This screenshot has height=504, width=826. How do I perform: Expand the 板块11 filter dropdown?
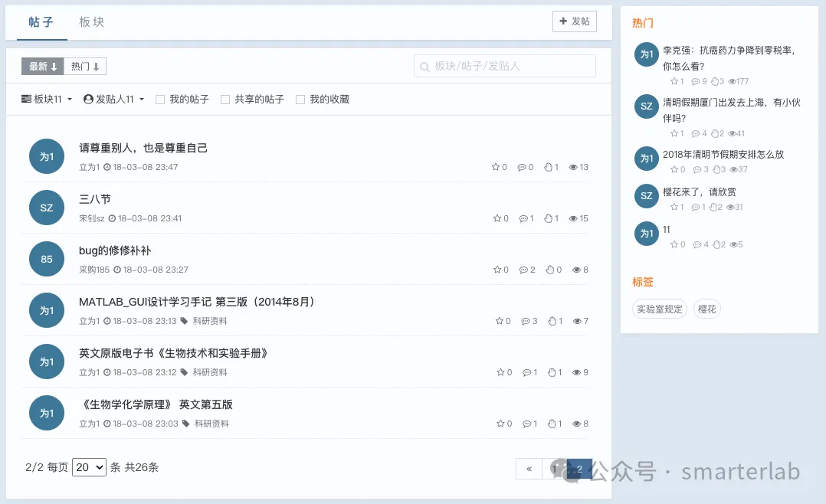click(47, 99)
